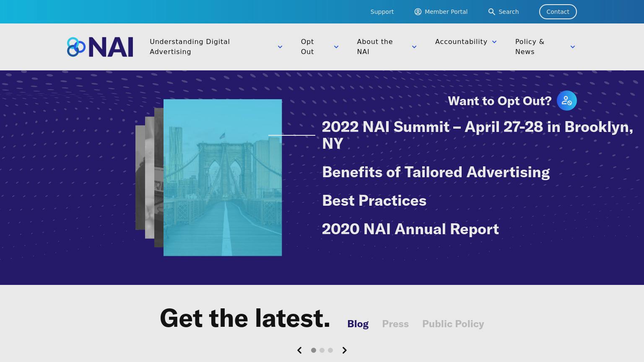Open the Best Practices headline

[374, 201]
